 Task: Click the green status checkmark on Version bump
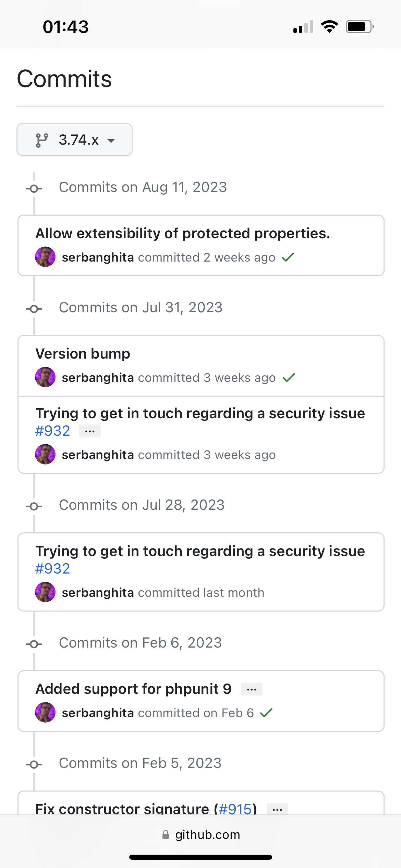[x=289, y=377]
